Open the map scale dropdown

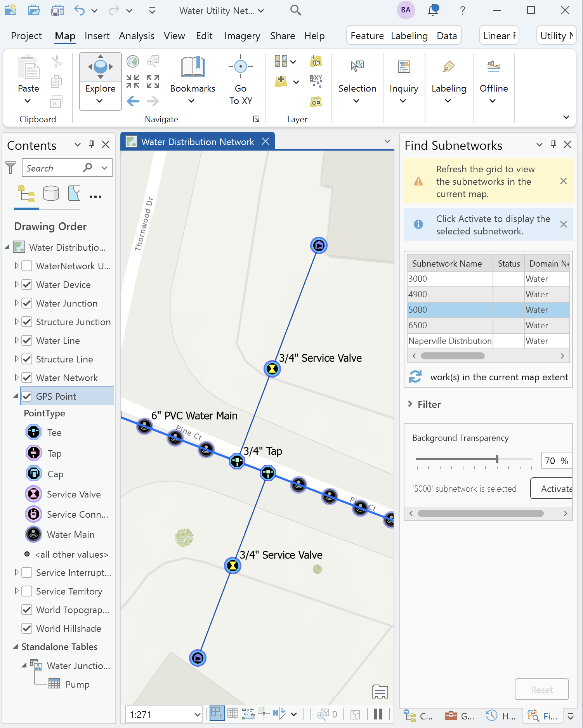[x=197, y=714]
